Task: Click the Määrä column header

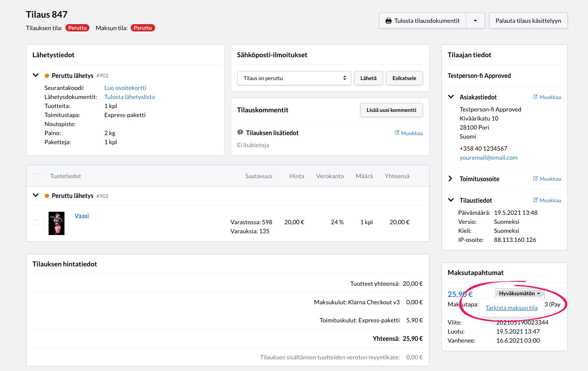Action: coord(364,176)
